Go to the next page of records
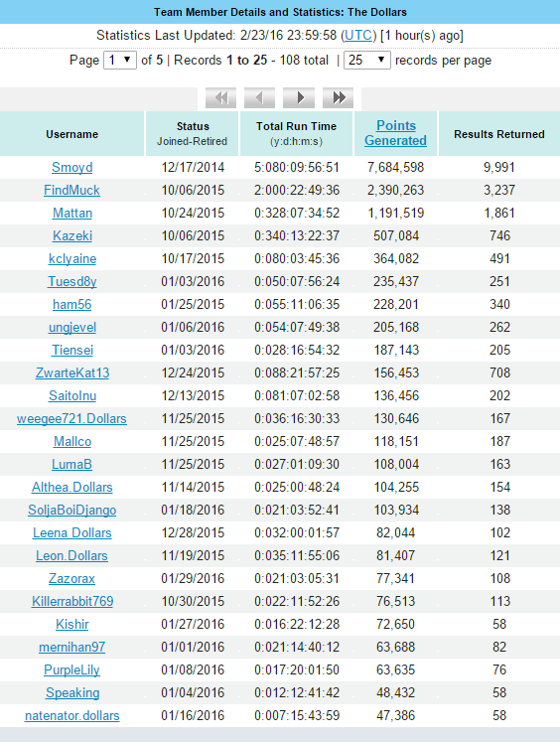The image size is (560, 742). point(299,98)
